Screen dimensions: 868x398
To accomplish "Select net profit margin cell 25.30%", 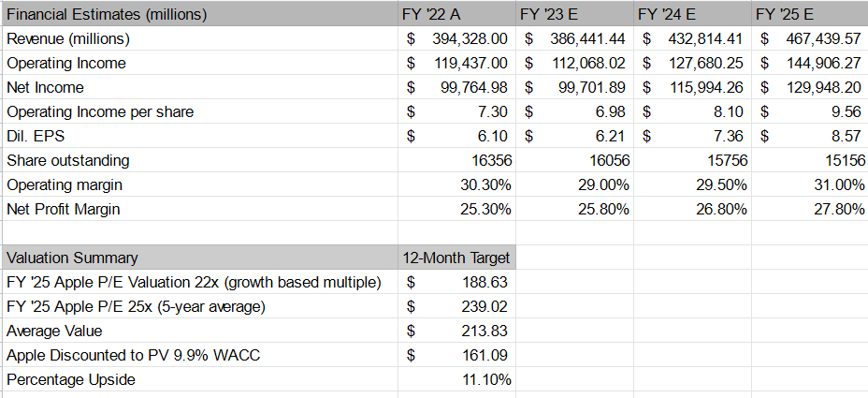I will click(x=456, y=209).
